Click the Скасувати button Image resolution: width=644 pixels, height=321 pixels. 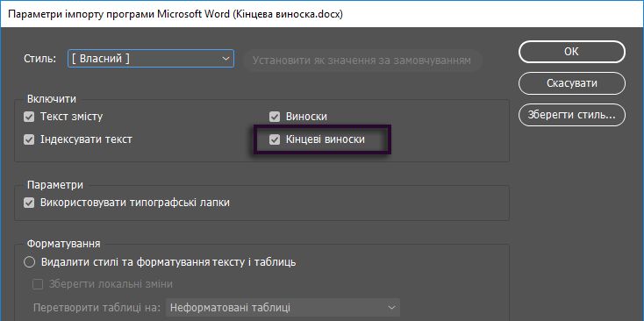[572, 83]
